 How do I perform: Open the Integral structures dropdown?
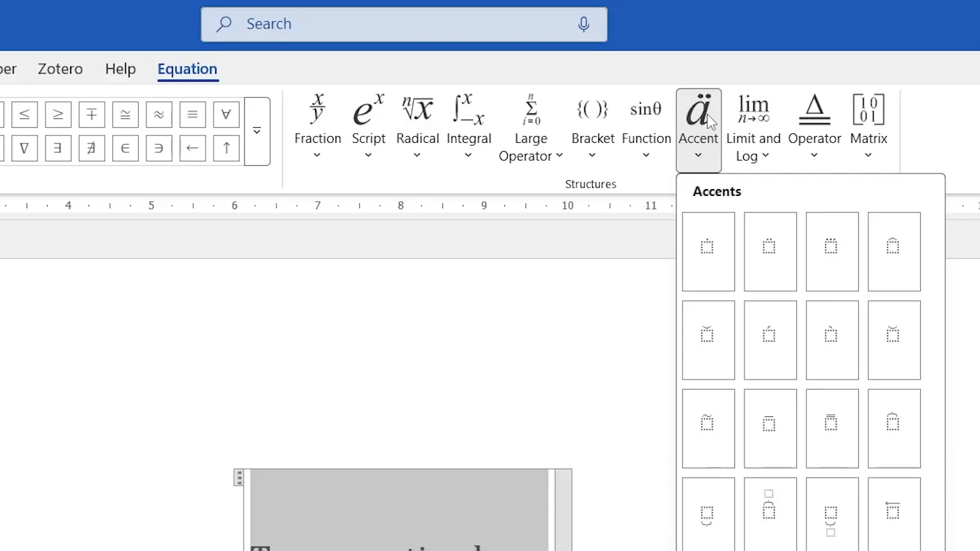coord(469,129)
